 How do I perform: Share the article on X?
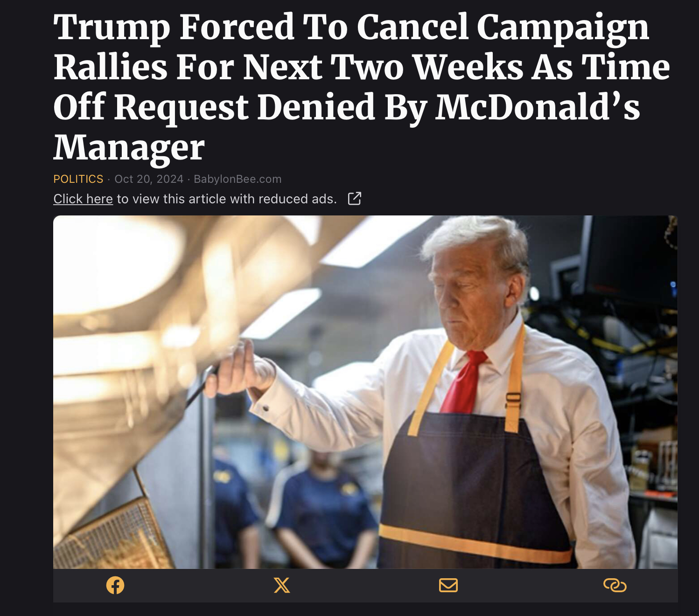[282, 585]
